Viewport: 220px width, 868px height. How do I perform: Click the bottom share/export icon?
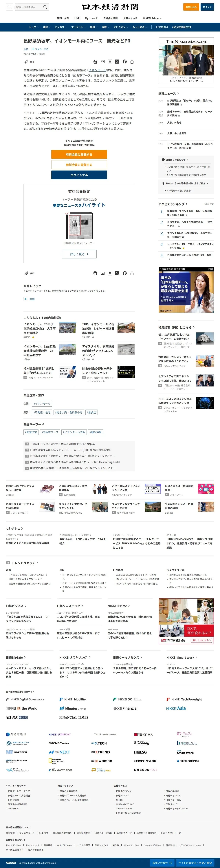tap(132, 273)
